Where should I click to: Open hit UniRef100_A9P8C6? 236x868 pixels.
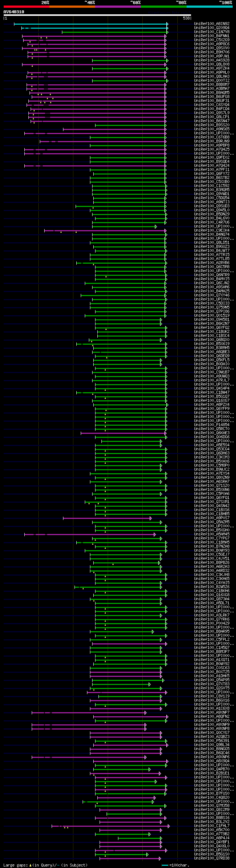click(x=212, y=44)
